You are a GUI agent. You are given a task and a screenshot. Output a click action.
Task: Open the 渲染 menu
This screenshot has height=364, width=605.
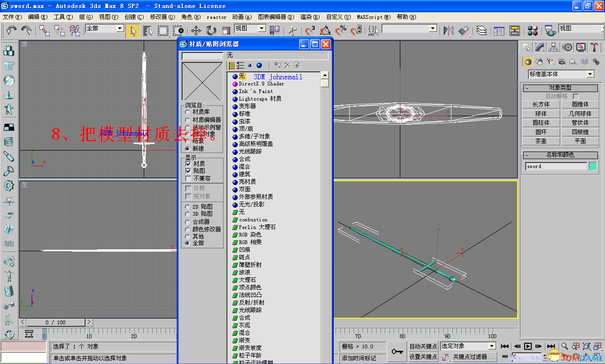tap(310, 17)
